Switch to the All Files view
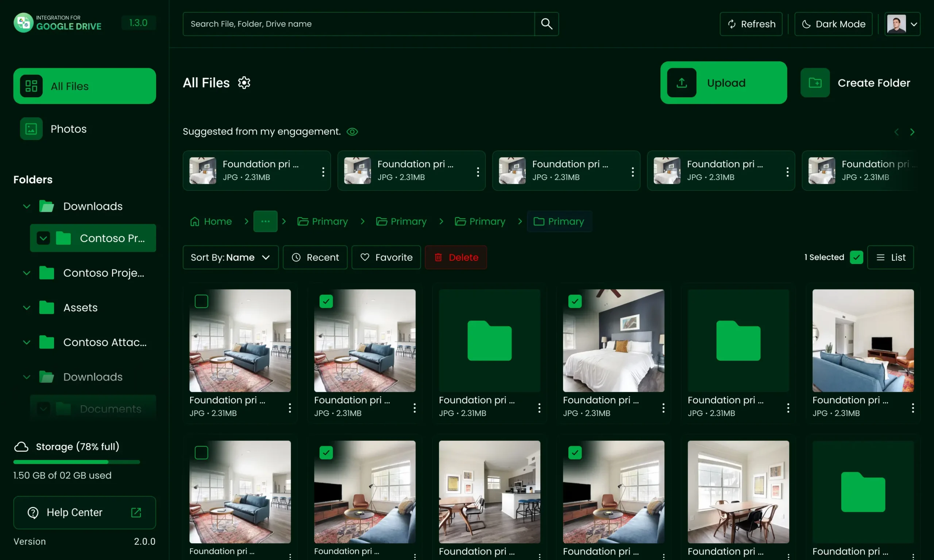The width and height of the screenshot is (934, 560). click(x=84, y=86)
